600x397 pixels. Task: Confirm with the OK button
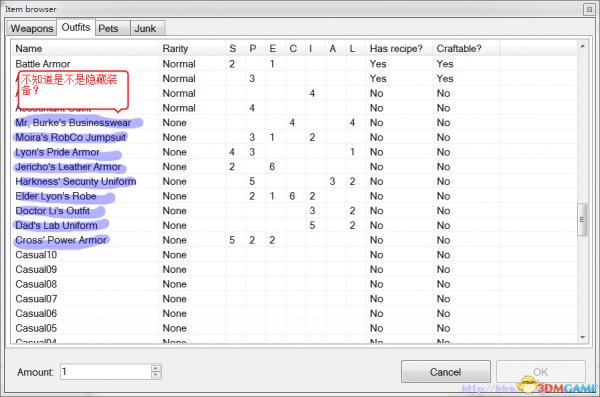click(x=540, y=372)
